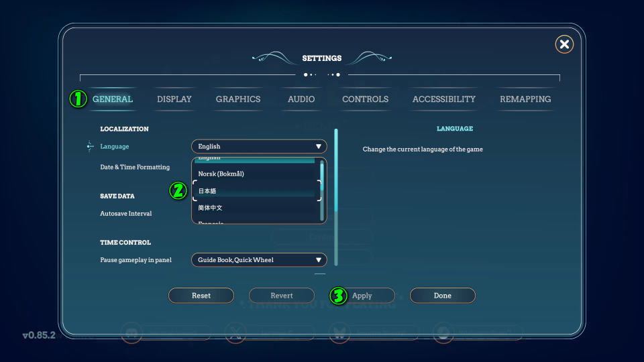The width and height of the screenshot is (644, 362).
Task: Open the Controls tab
Action: pos(365,99)
